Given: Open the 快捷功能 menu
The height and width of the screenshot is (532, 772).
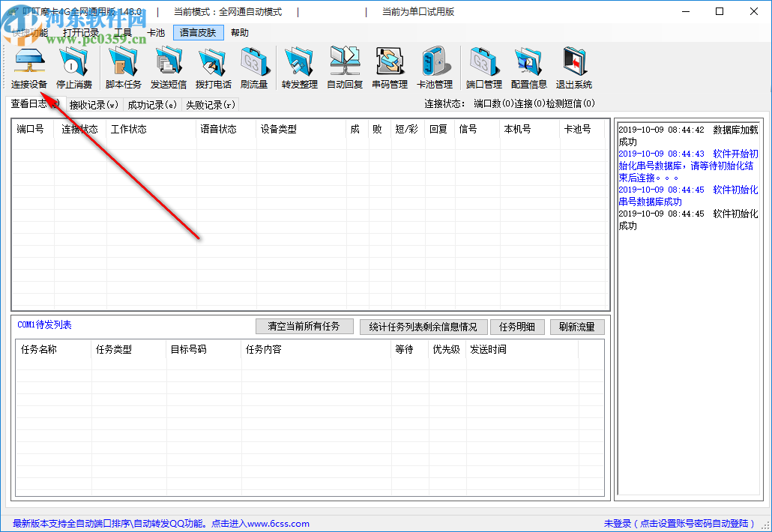Looking at the screenshot, I should click(x=30, y=33).
